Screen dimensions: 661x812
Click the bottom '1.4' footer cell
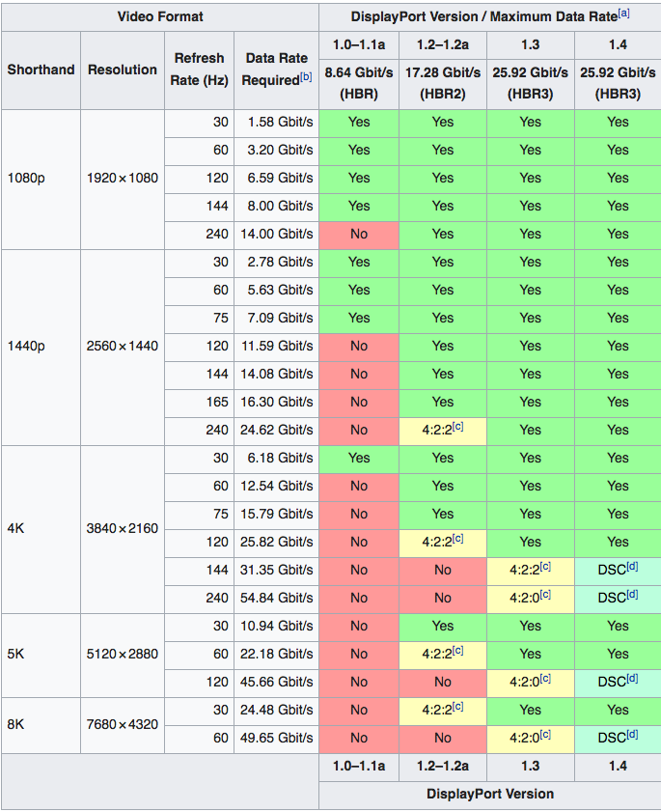coord(618,767)
